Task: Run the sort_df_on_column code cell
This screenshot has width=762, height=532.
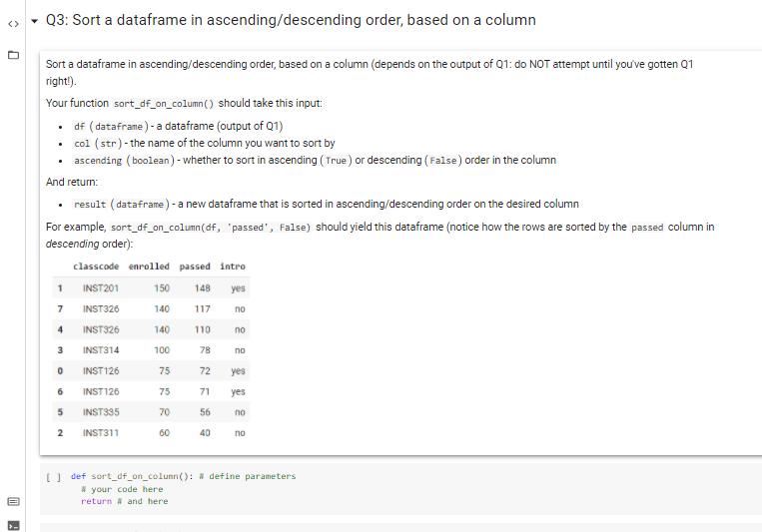Action: pyautogui.click(x=54, y=477)
